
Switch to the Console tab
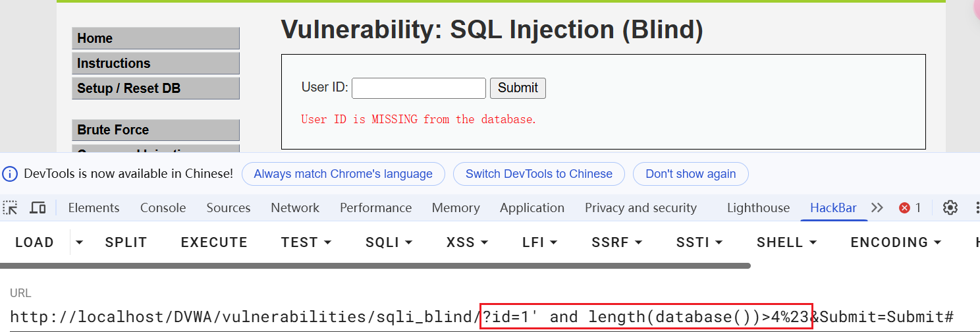point(163,208)
